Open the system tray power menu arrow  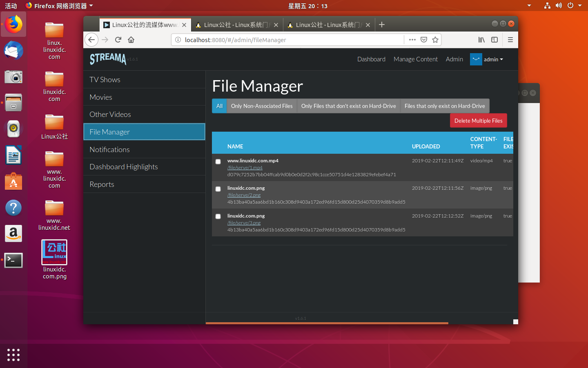point(580,6)
